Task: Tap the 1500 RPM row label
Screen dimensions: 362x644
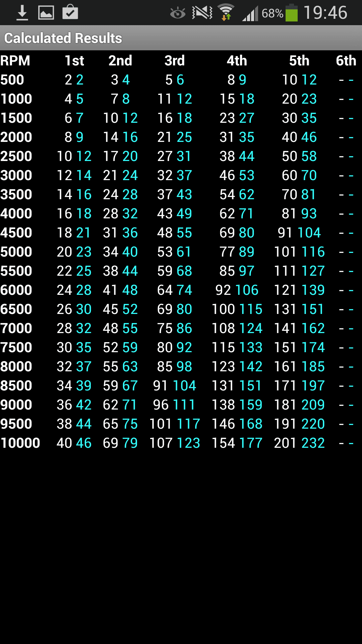Action: click(16, 118)
